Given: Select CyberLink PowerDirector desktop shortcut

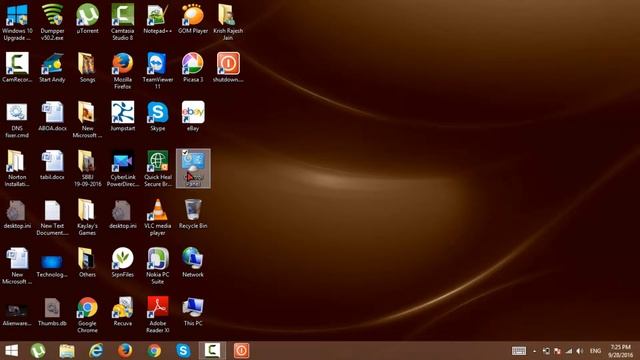Looking at the screenshot, I should (122, 168).
